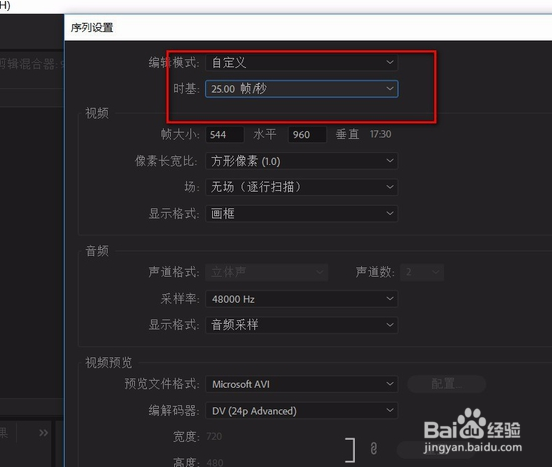Click the link chain icon next to width and height
The image size is (552, 467).
tap(374, 449)
